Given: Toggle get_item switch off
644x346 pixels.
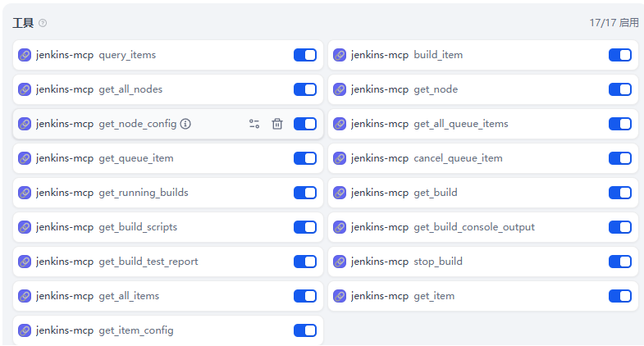Looking at the screenshot, I should [620, 296].
